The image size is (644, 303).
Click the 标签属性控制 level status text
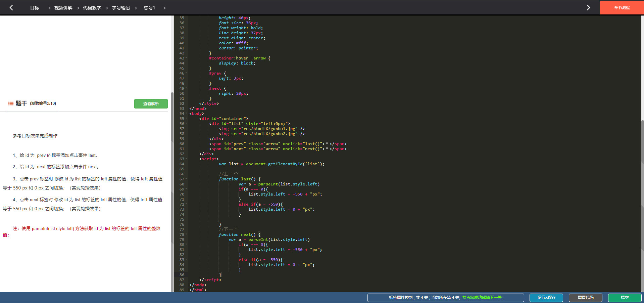pyautogui.click(x=424, y=298)
